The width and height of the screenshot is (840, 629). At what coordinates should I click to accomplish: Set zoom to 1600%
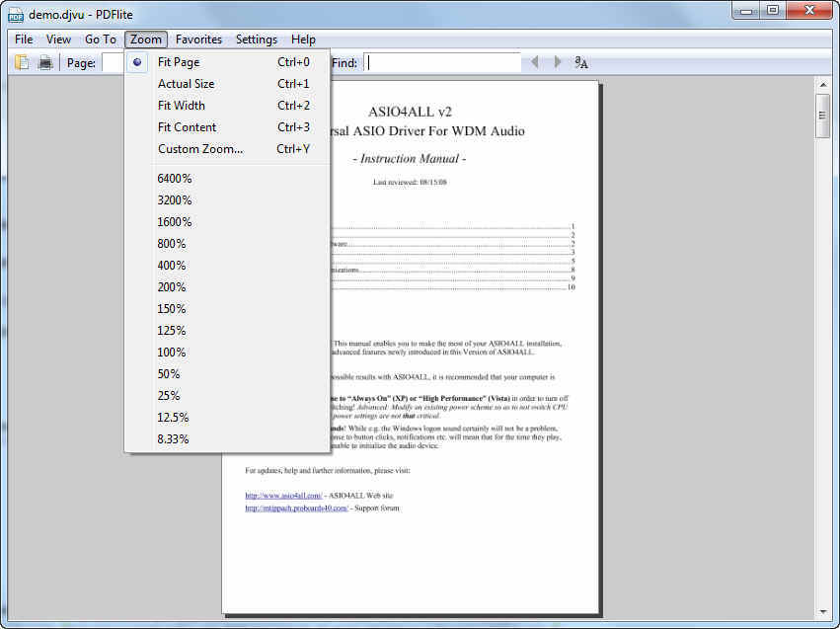[228, 222]
